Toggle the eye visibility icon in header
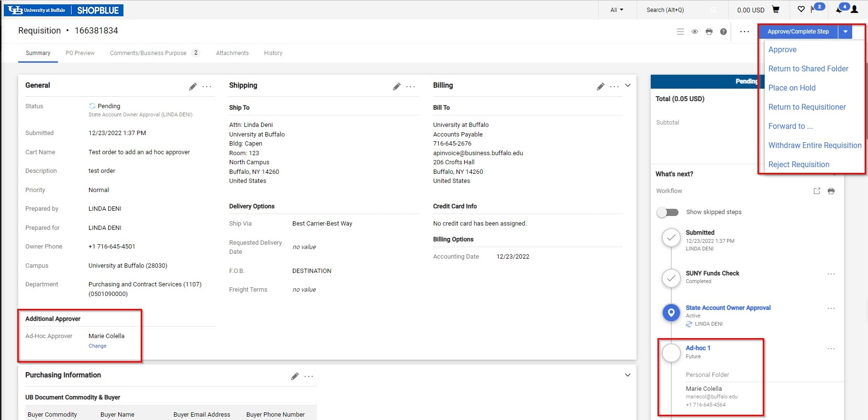Viewport: 868px width, 420px height. pyautogui.click(x=695, y=32)
